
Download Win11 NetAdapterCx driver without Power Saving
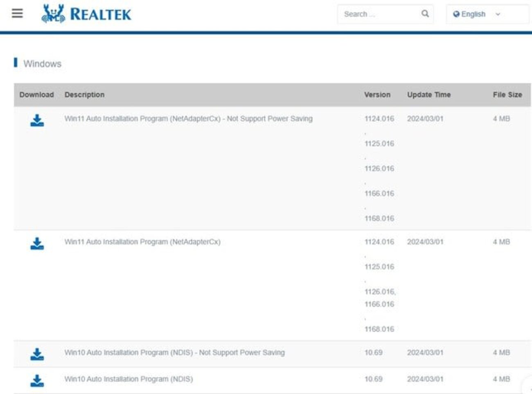pyautogui.click(x=36, y=119)
